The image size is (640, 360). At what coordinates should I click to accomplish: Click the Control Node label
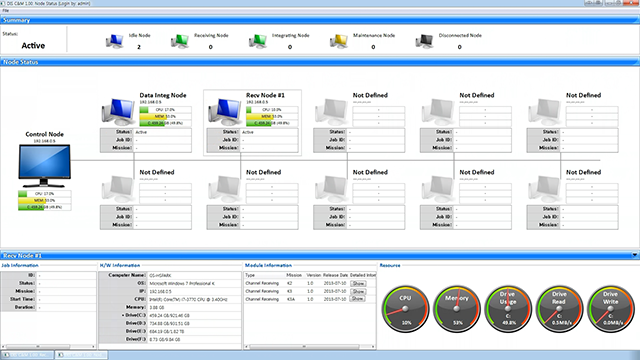[x=44, y=134]
